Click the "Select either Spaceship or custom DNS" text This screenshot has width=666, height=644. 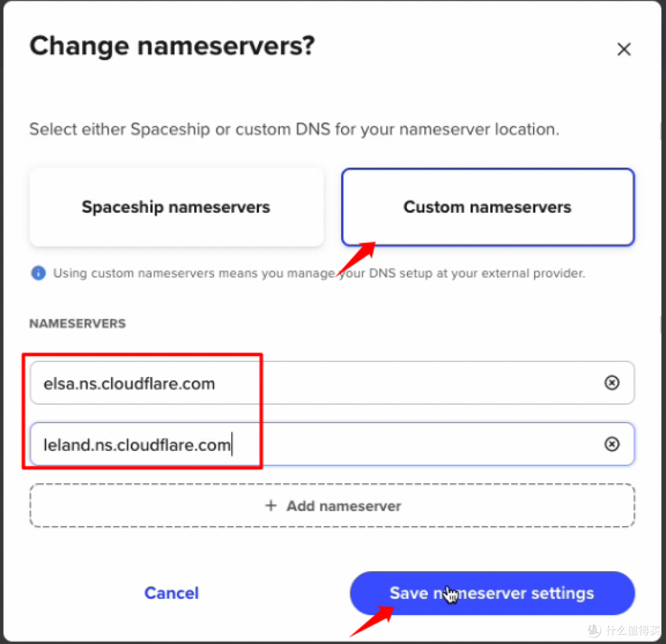point(294,130)
